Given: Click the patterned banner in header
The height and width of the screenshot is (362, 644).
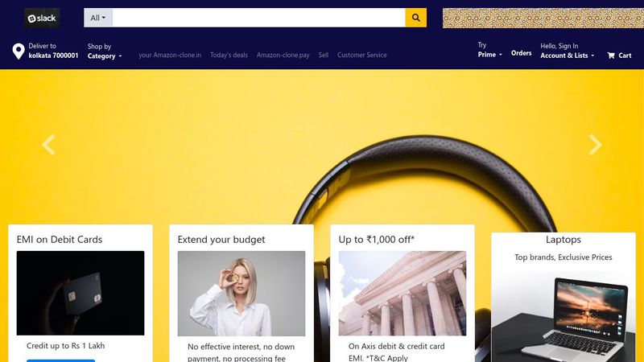Looking at the screenshot, I should pos(543,18).
